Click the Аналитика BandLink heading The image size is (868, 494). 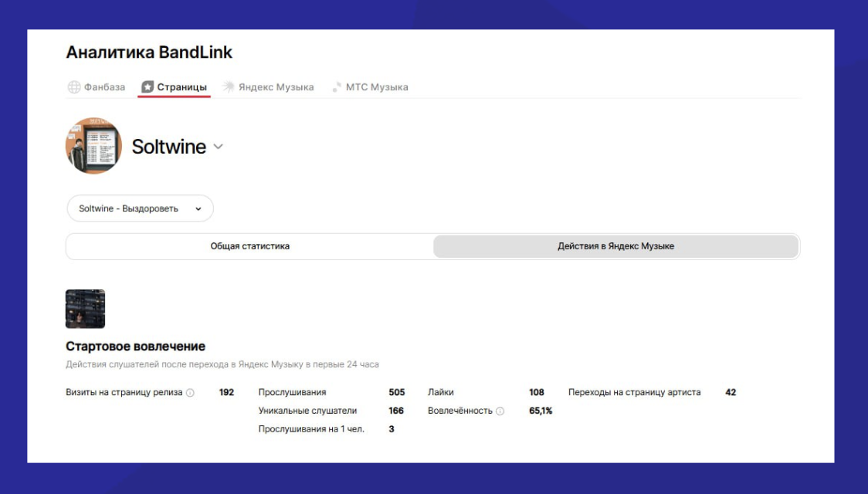[x=149, y=52]
